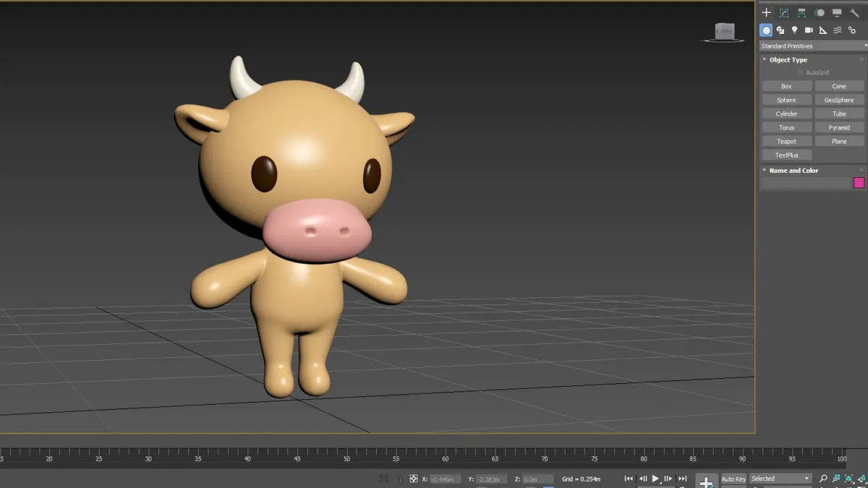This screenshot has width=868, height=488.
Task: Click the Sphere button
Action: [786, 100]
